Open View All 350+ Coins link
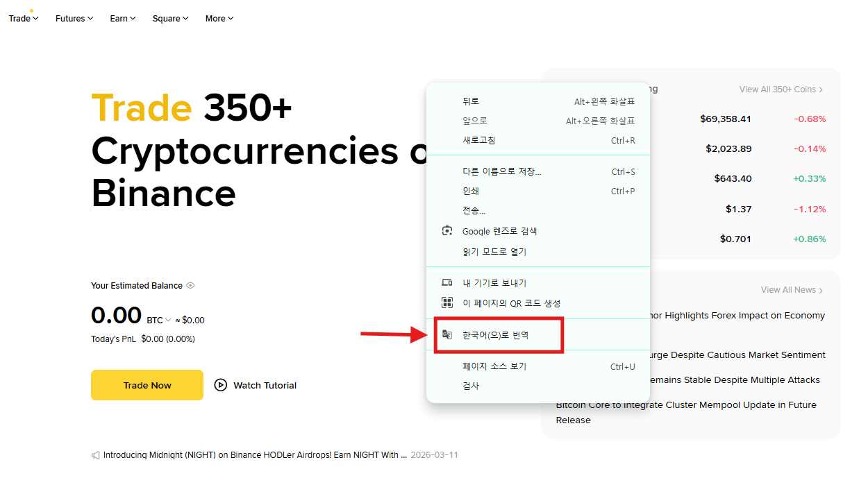The height and width of the screenshot is (503, 868). pos(781,89)
